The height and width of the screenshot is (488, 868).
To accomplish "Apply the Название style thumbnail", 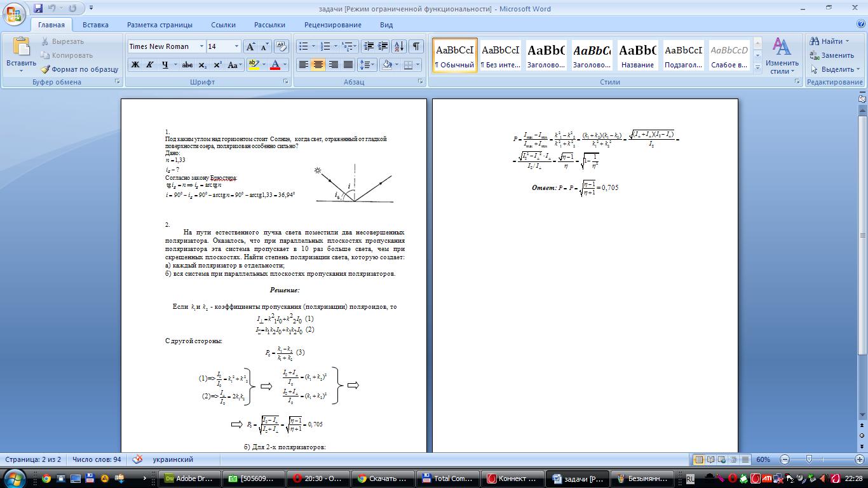I will point(637,56).
